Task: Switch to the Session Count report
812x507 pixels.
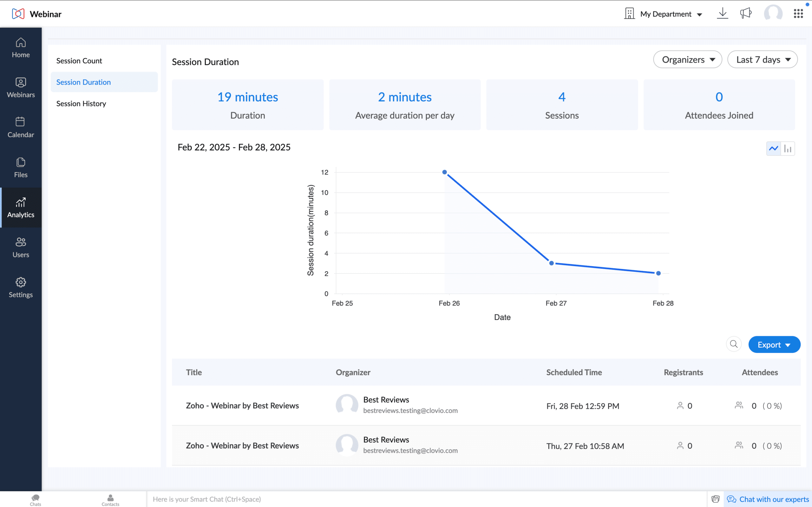Action: pyautogui.click(x=79, y=61)
